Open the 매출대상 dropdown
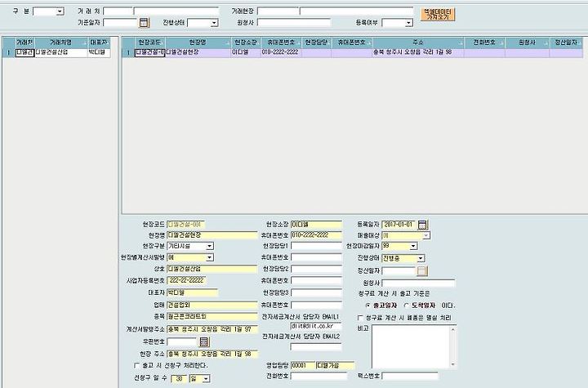Screen dimensions: 588x388 pos(426,235)
